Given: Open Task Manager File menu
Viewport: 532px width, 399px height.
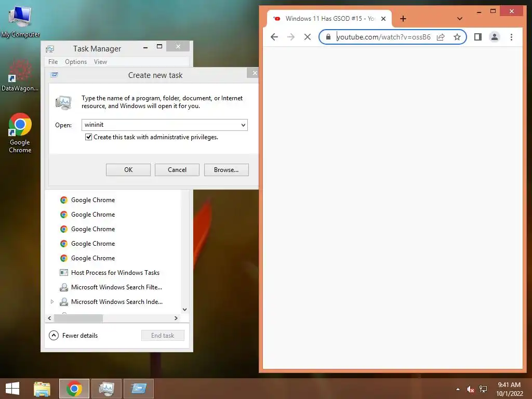Looking at the screenshot, I should tap(53, 62).
